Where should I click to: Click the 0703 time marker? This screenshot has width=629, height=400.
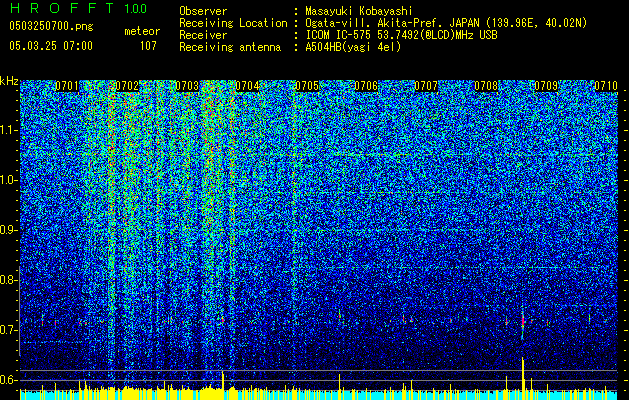click(x=187, y=86)
